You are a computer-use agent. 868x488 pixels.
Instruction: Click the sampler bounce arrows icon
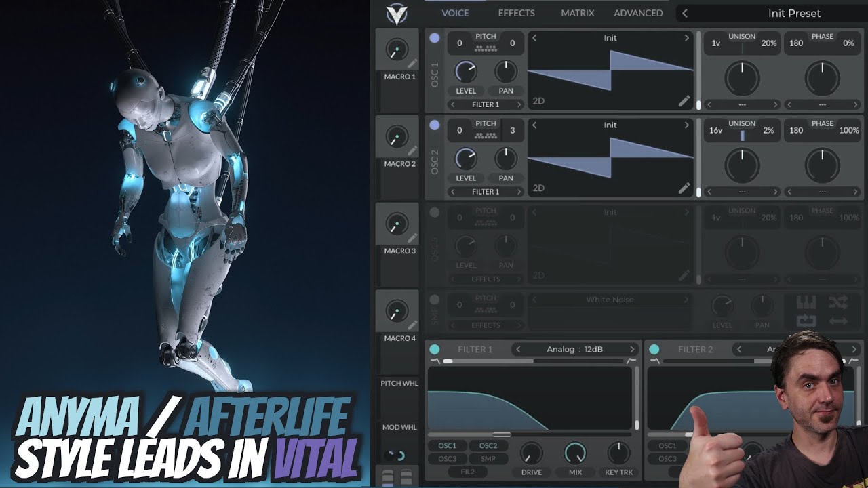(x=839, y=321)
